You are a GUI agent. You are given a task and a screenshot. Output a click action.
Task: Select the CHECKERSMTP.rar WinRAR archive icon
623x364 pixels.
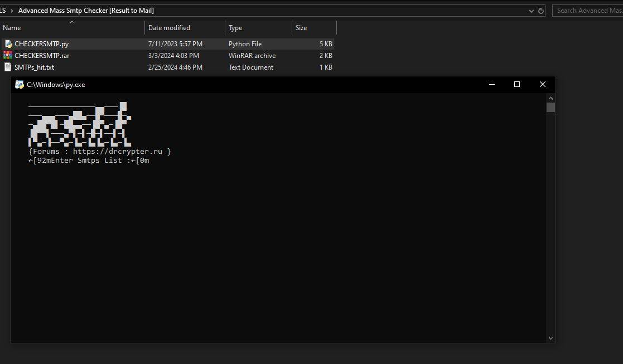point(8,55)
